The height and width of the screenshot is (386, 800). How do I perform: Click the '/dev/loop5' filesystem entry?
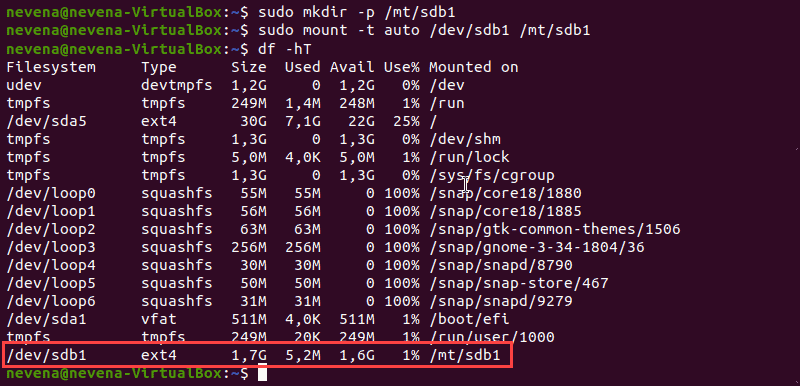(x=51, y=283)
